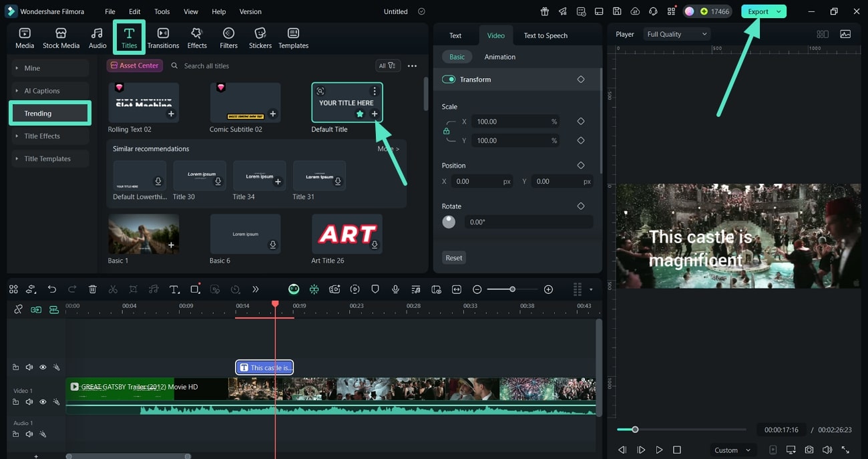The height and width of the screenshot is (459, 868).
Task: Hide the Video 1 track with eye icon
Action: pyautogui.click(x=43, y=402)
